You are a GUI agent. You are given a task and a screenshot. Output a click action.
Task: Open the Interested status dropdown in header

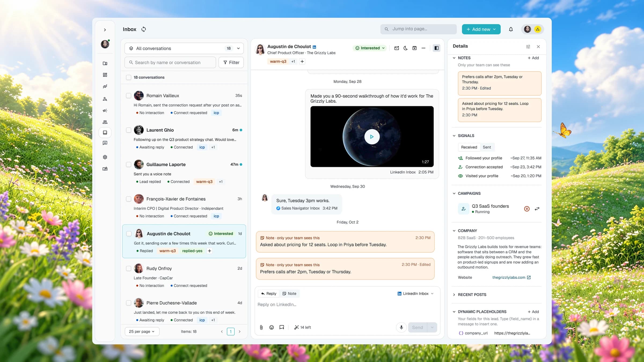(x=370, y=48)
